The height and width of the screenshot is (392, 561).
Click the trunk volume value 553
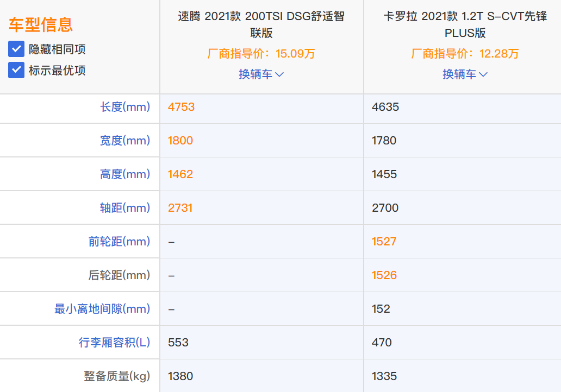coord(178,343)
